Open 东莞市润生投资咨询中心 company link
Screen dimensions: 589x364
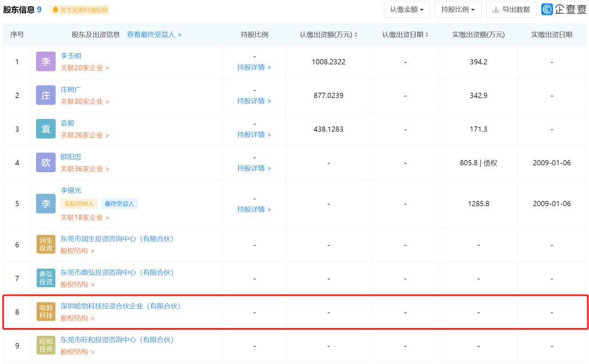click(x=117, y=239)
